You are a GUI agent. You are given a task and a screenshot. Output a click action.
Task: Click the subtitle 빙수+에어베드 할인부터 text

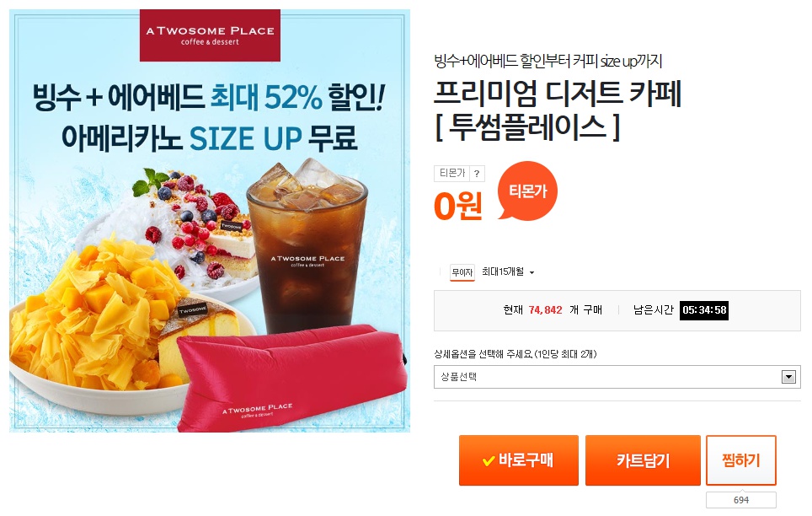pyautogui.click(x=548, y=62)
